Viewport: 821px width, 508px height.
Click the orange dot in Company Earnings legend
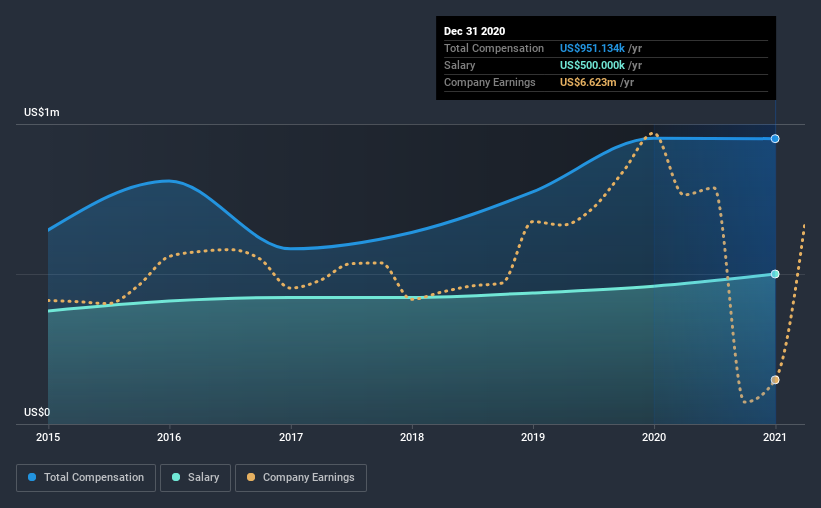251,477
